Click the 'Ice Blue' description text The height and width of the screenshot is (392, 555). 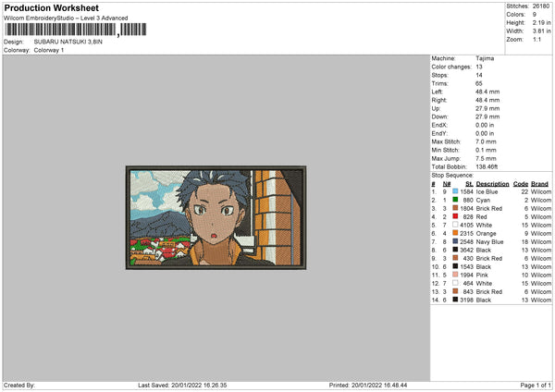pyautogui.click(x=487, y=191)
